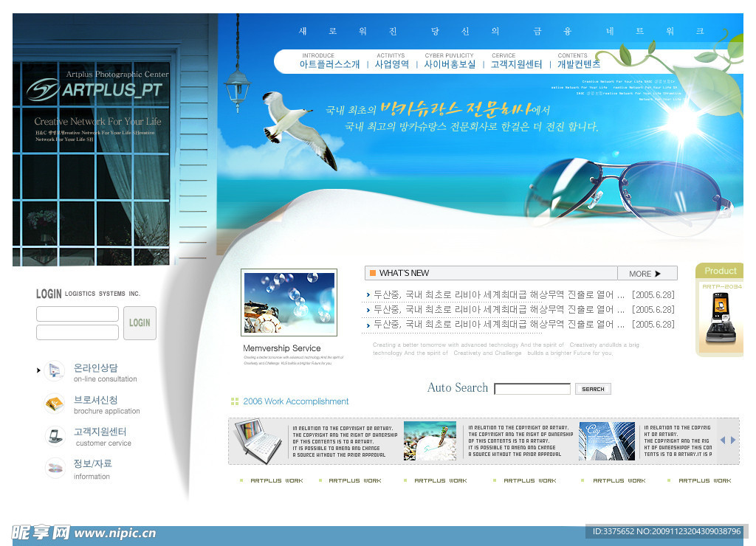
Task: Click the next arrow in work carousel
Action: 733,440
